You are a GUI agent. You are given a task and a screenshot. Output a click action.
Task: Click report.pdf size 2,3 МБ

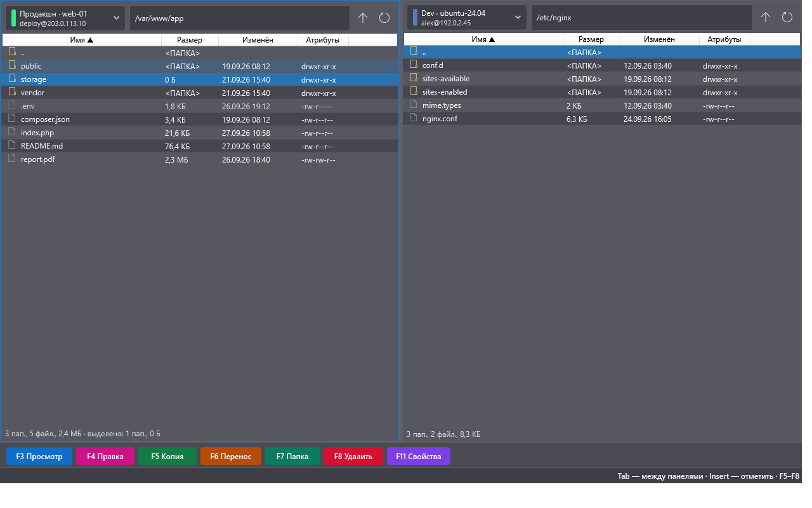click(x=176, y=159)
